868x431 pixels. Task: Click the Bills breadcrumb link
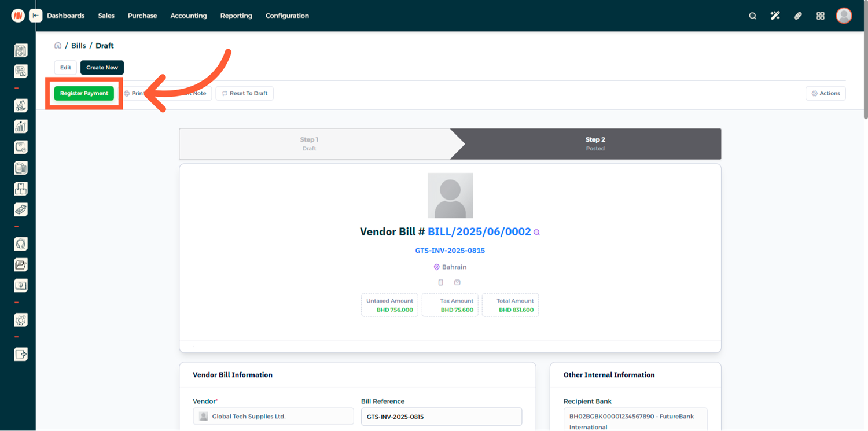coord(79,46)
